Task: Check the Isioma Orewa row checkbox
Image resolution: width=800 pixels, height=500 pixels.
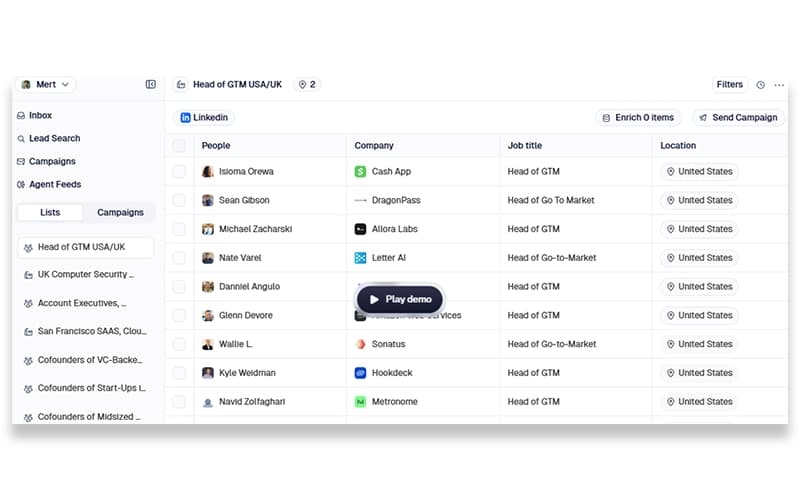Action: tap(179, 171)
